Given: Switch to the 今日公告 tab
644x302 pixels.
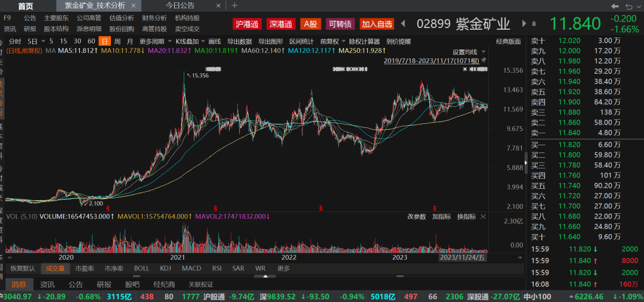Looking at the screenshot, I should [180, 6].
